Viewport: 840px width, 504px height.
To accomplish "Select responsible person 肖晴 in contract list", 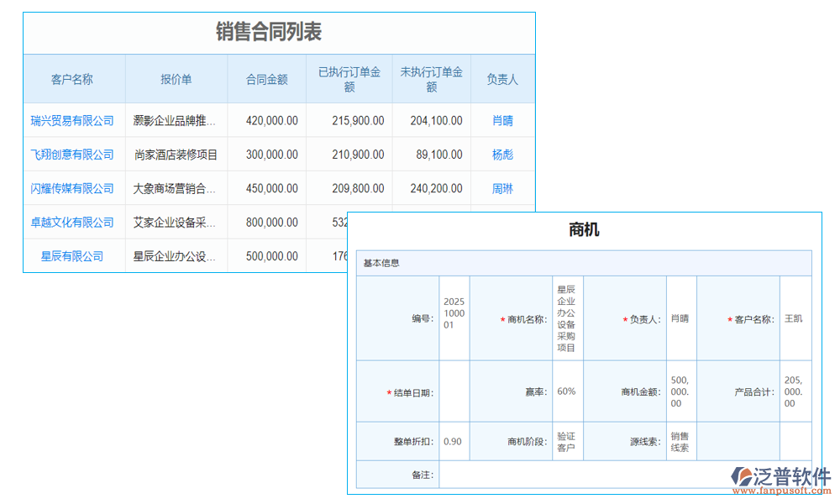I will coord(502,120).
